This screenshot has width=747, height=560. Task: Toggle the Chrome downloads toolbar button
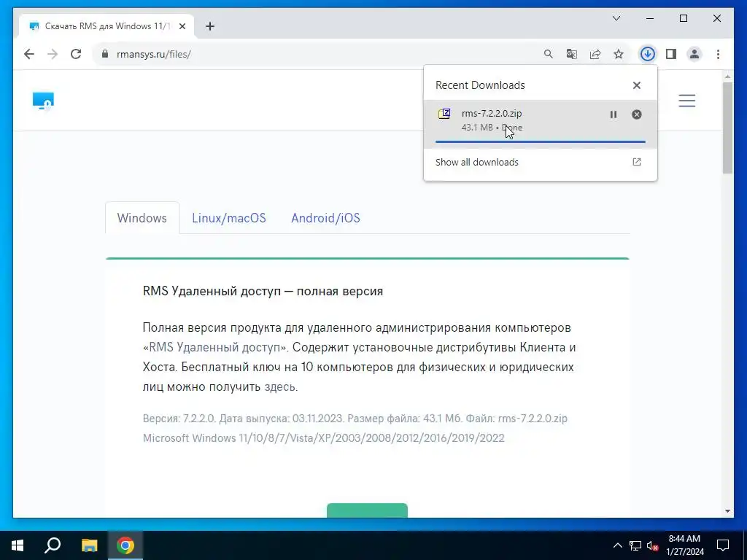click(x=647, y=54)
